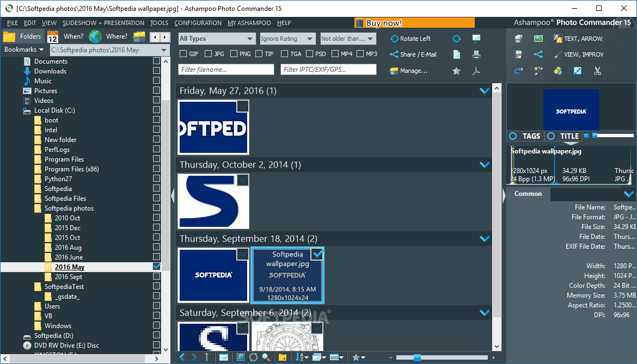Enable the PNG file type checkbox
The width and height of the screenshot is (637, 364).
pyautogui.click(x=234, y=53)
